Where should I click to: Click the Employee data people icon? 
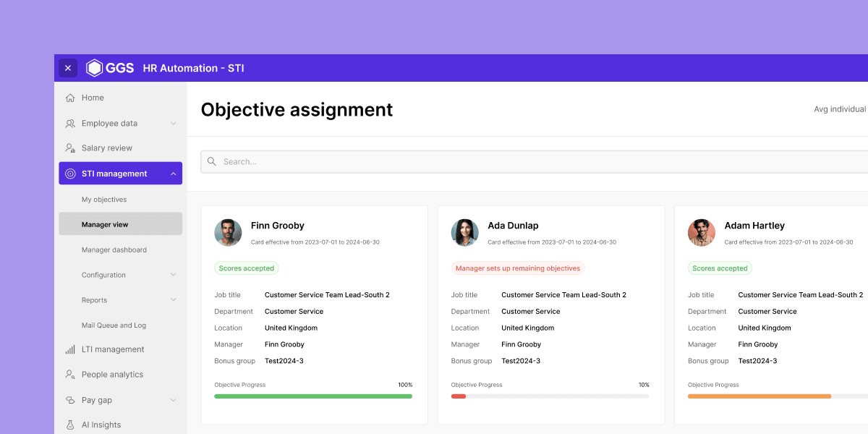point(70,124)
